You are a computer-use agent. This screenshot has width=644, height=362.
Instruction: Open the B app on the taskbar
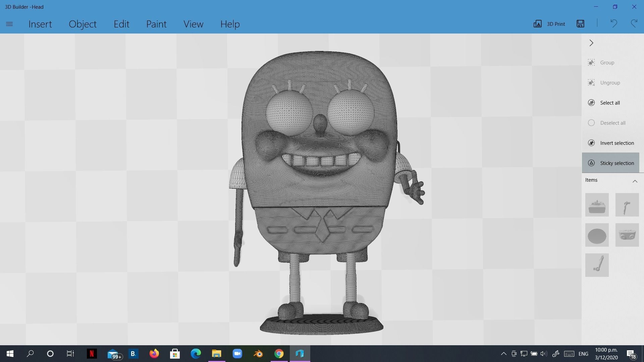(133, 354)
